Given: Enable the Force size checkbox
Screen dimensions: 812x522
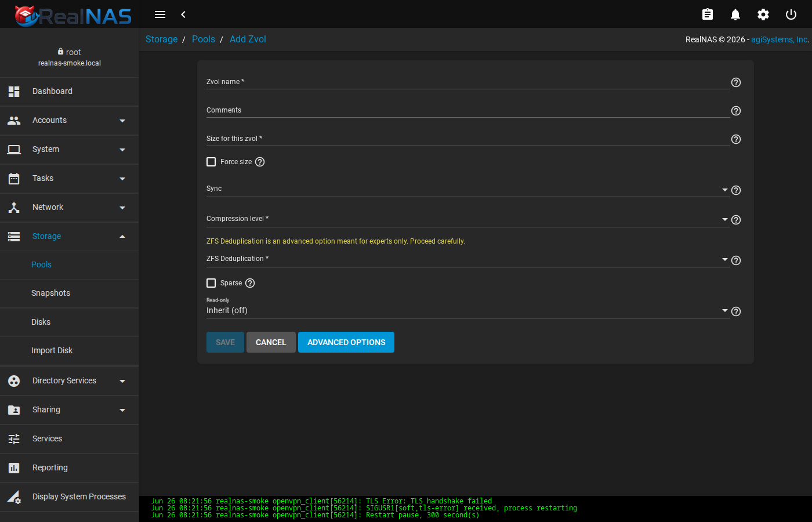Looking at the screenshot, I should [211, 162].
